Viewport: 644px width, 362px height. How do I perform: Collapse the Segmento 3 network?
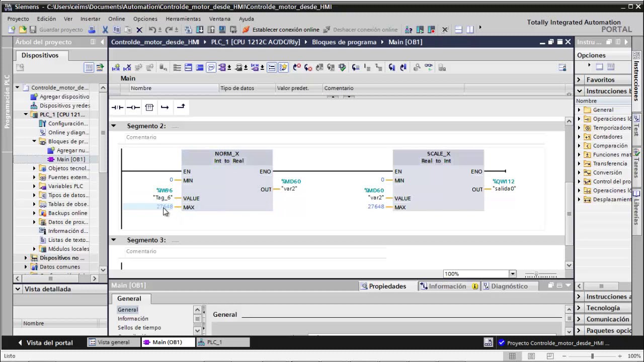pyautogui.click(x=113, y=240)
